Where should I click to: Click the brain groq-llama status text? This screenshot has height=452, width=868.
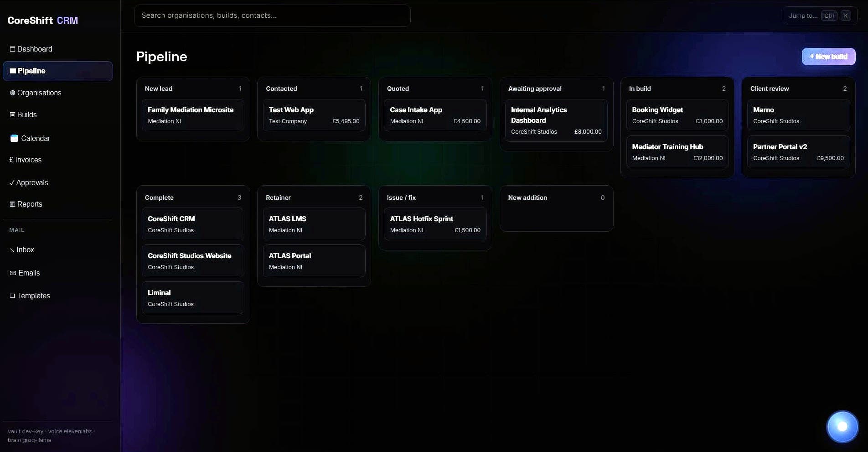tap(29, 440)
